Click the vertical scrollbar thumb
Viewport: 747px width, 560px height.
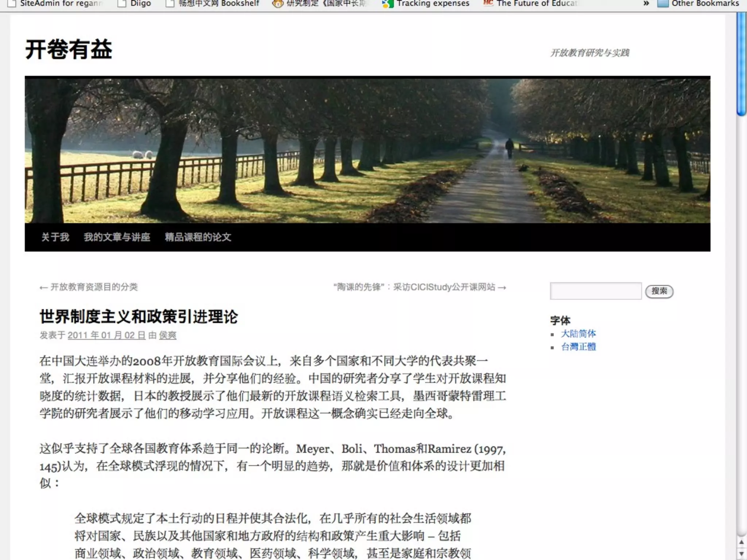tap(741, 64)
